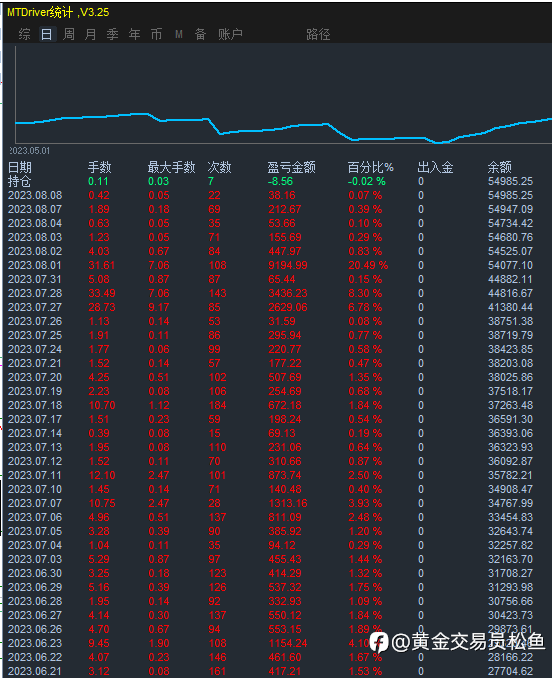The height and width of the screenshot is (678, 552).
Task: Click the 20.49 % percentage cell
Action: click(368, 265)
